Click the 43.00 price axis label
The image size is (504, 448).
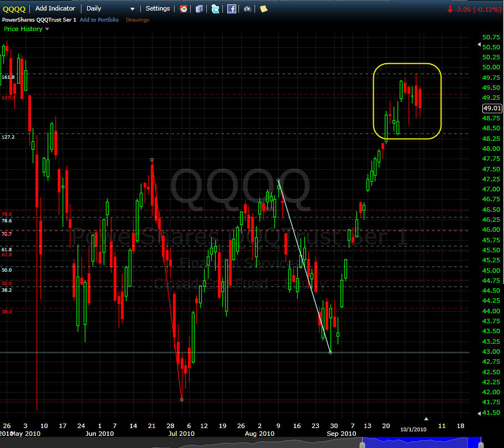coord(491,352)
